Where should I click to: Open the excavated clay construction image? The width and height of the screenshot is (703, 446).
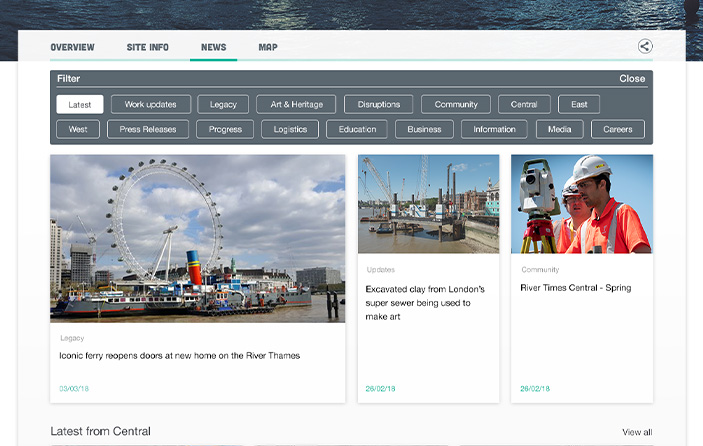tap(428, 204)
